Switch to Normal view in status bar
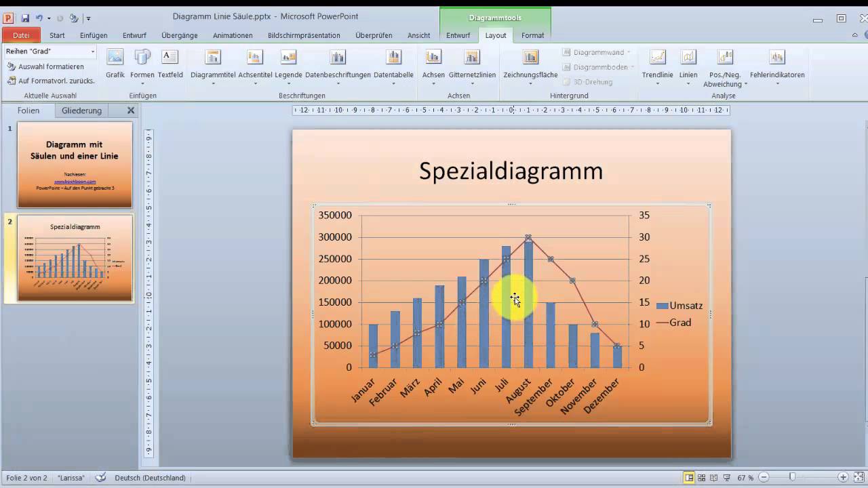The height and width of the screenshot is (488, 868). pyautogui.click(x=690, y=477)
